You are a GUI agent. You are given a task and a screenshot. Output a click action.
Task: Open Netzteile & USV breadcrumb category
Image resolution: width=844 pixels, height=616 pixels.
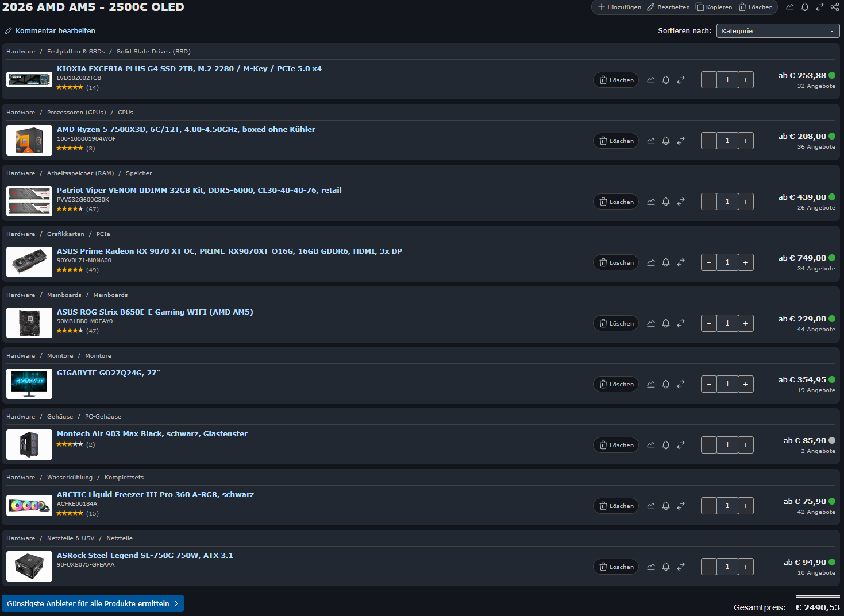[71, 538]
